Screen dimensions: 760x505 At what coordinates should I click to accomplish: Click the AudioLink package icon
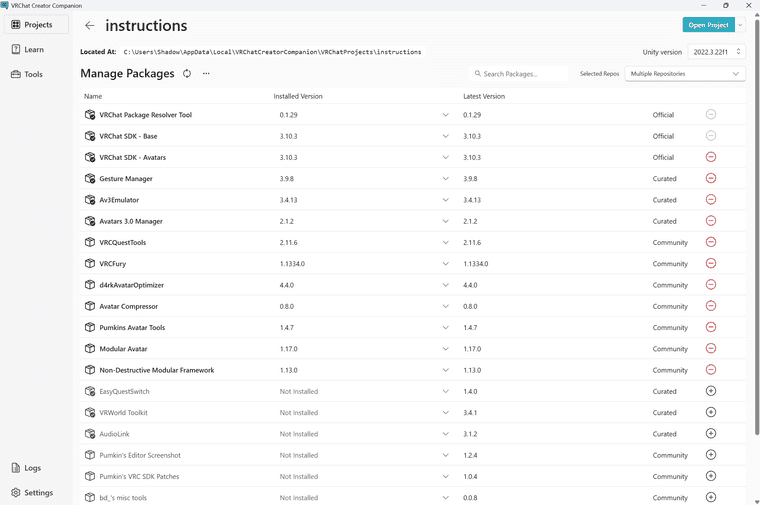90,434
